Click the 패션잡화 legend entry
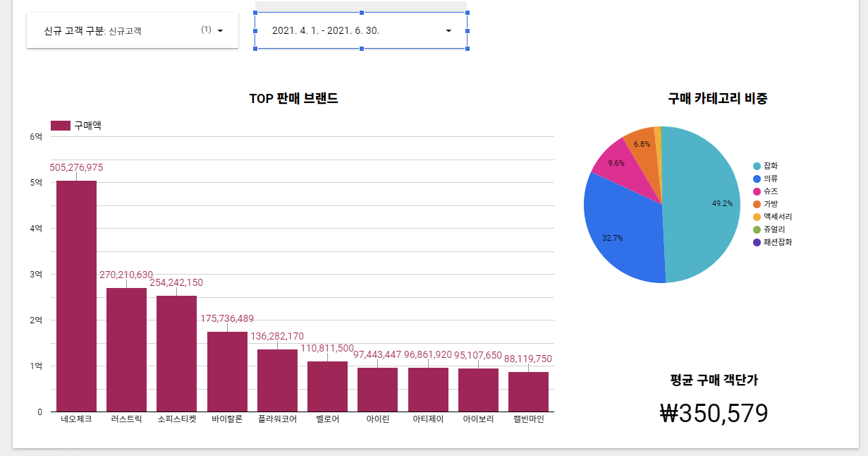The height and width of the screenshot is (456, 868). 773,242
